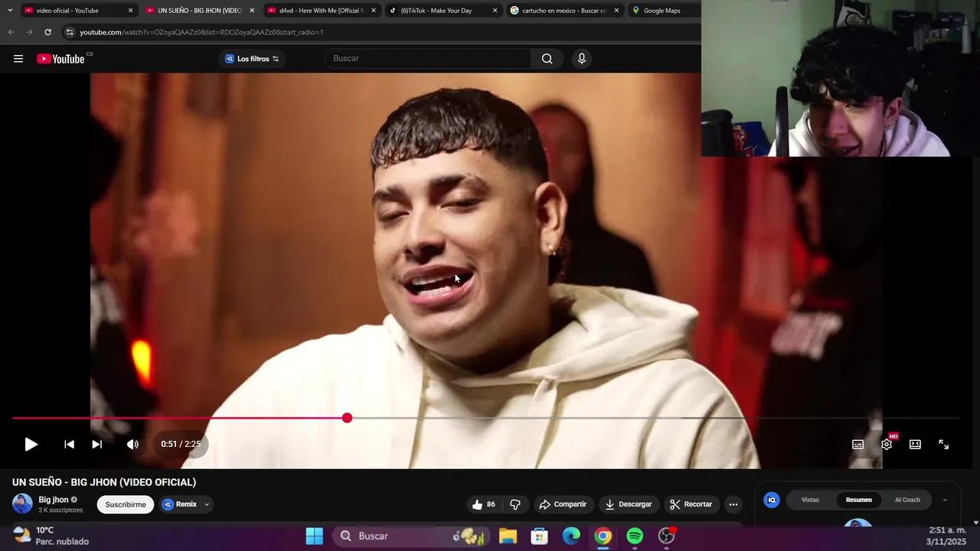View site information icon in address bar

click(x=70, y=32)
